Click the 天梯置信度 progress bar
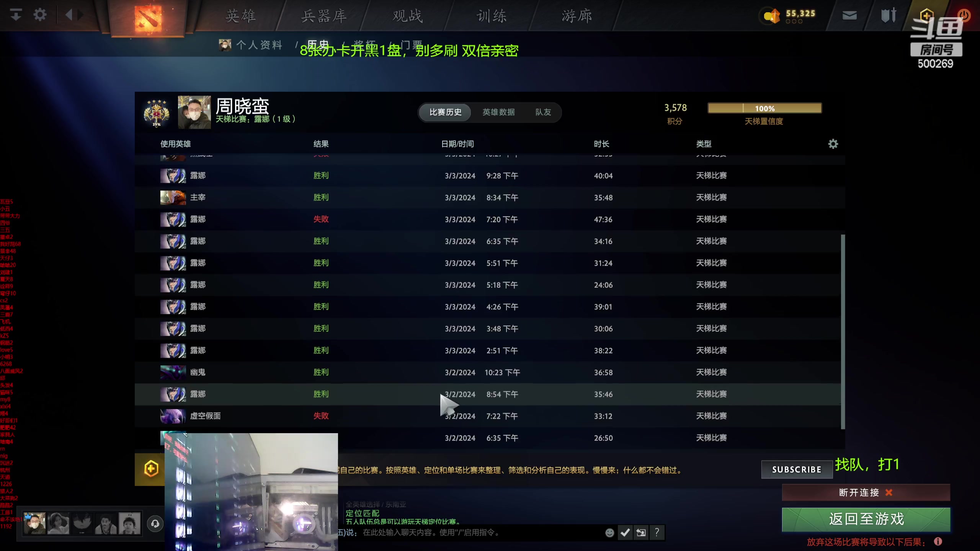This screenshot has height=551, width=980. coord(764,108)
